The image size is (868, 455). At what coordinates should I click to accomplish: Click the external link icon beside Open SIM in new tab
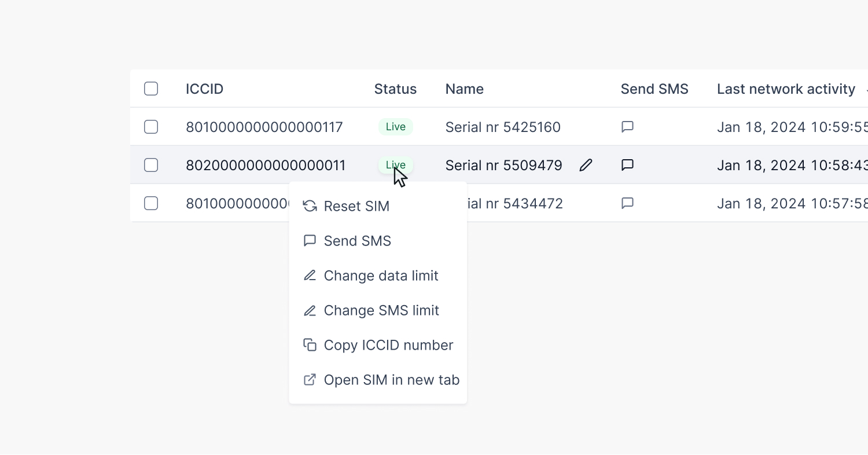coord(310,380)
